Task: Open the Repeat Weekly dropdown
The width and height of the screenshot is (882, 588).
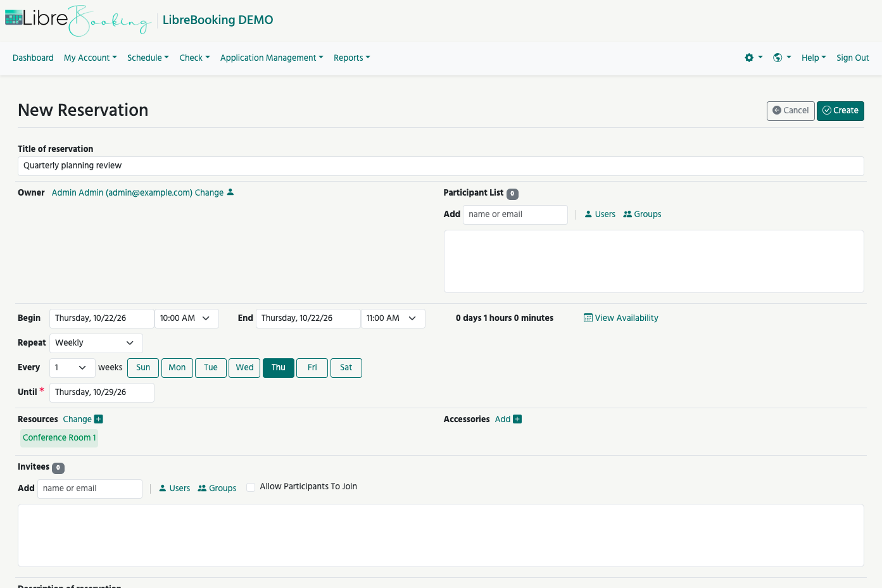Action: pos(96,343)
